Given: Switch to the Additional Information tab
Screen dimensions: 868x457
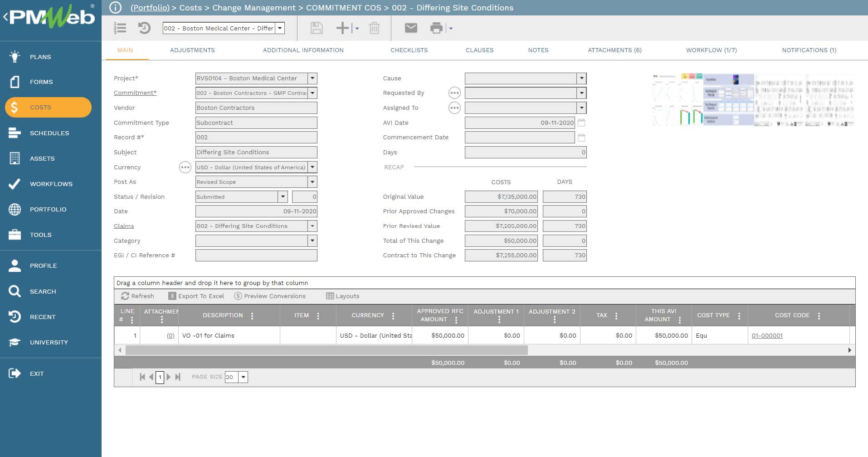Looking at the screenshot, I should pyautogui.click(x=303, y=50).
